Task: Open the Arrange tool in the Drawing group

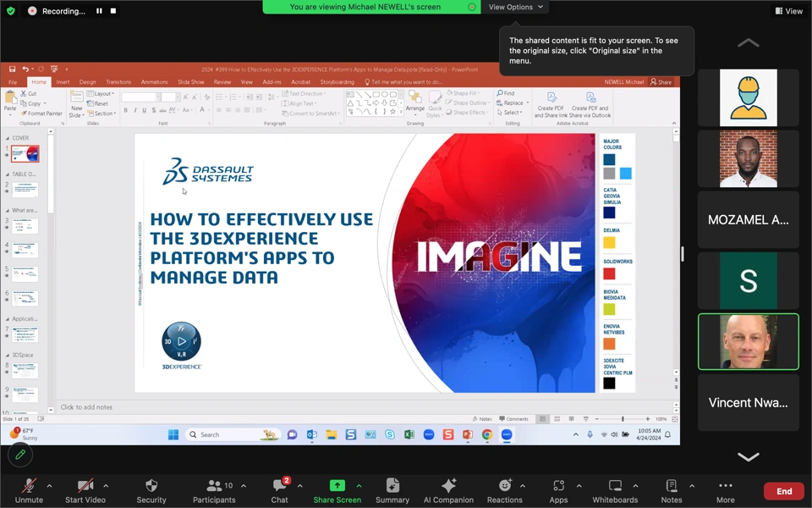Action: [414, 102]
